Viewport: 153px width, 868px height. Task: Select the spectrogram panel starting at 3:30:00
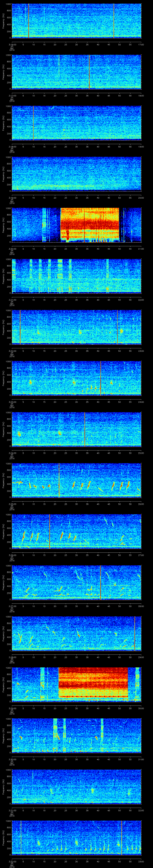76,735
